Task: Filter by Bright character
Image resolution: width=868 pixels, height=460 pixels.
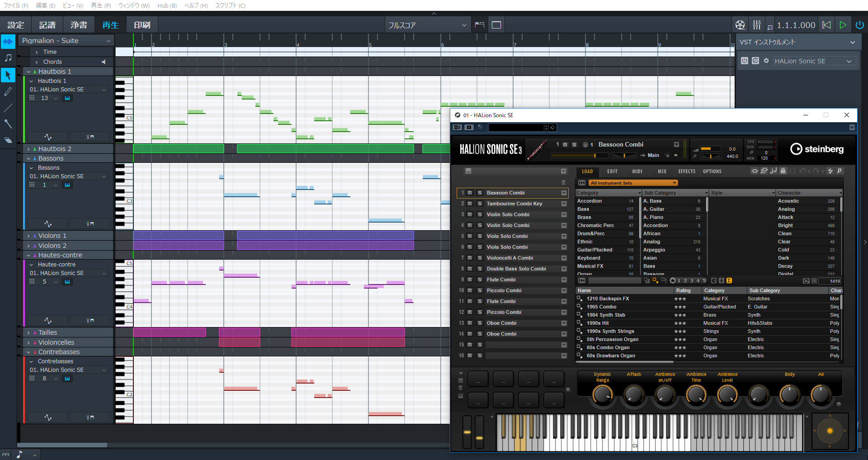Action: pyautogui.click(x=808, y=225)
